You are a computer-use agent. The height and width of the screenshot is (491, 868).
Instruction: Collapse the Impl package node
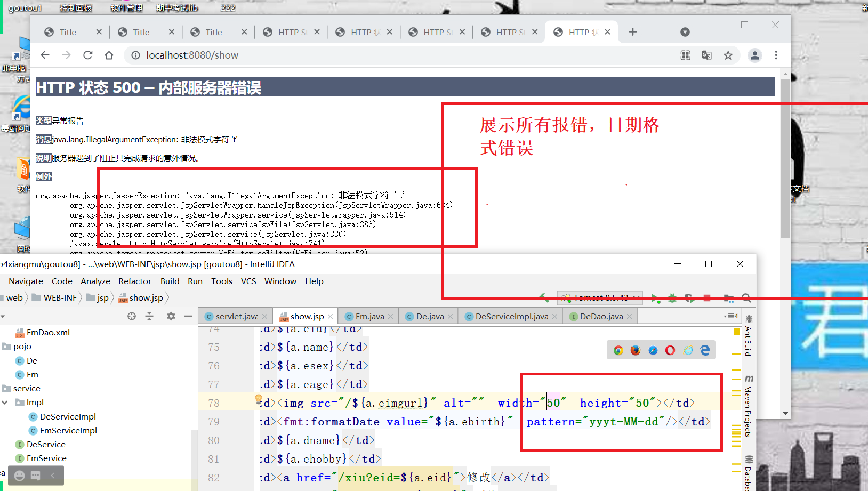click(x=5, y=402)
